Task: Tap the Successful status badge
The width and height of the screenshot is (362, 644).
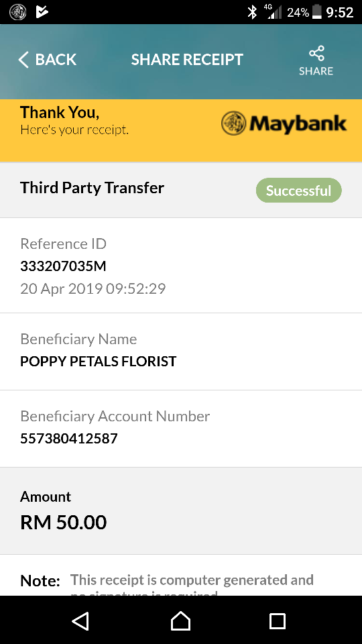Action: tap(299, 190)
